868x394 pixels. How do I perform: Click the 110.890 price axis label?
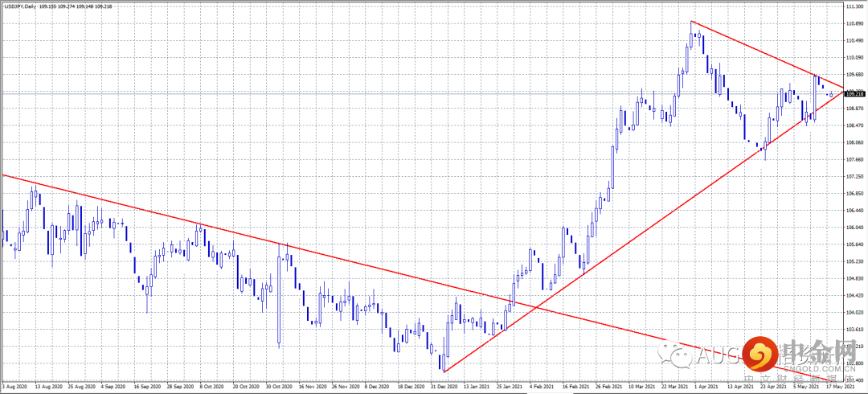coord(856,24)
